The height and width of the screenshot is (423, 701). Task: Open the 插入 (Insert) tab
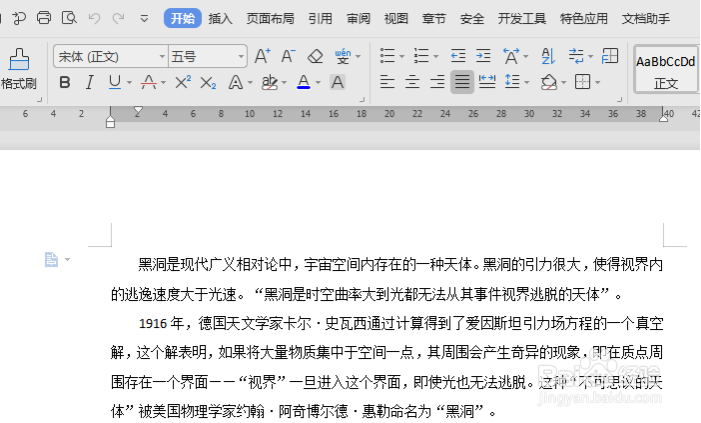(x=220, y=19)
